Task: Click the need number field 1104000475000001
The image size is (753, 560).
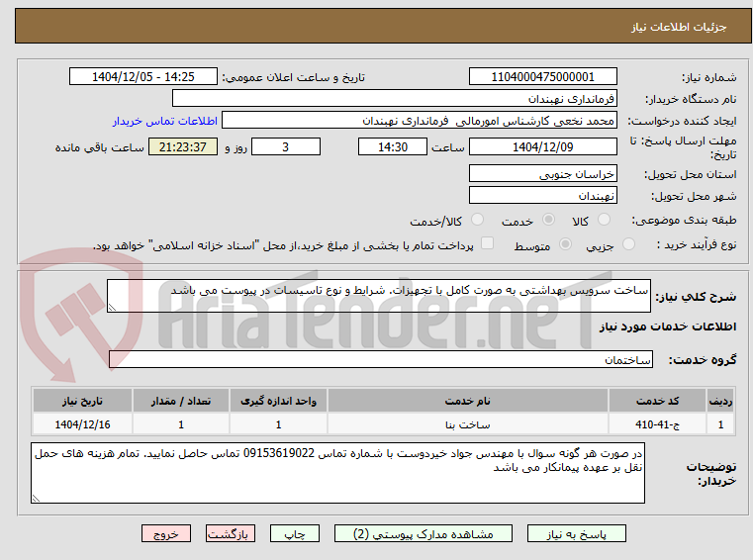Action: [x=542, y=76]
